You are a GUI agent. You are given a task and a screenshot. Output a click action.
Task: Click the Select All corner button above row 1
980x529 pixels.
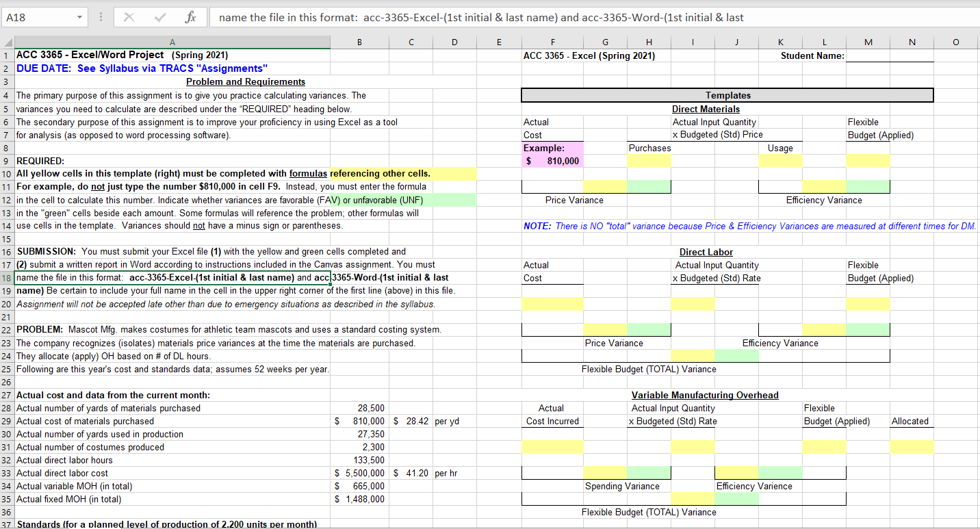(7, 42)
